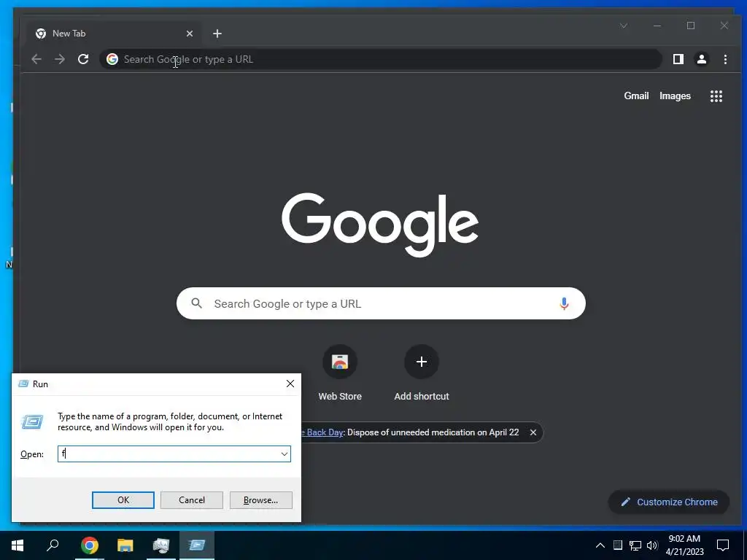The height and width of the screenshot is (560, 747).
Task: Close the Run dialog
Action: click(x=290, y=384)
